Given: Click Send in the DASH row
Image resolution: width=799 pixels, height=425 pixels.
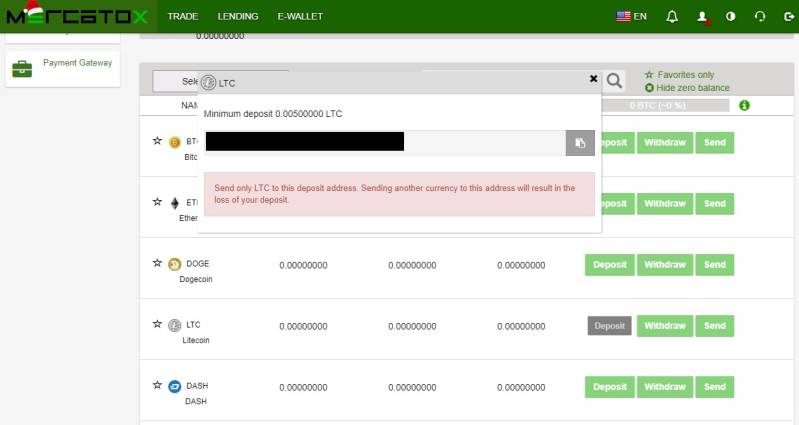Looking at the screenshot, I should point(714,387).
